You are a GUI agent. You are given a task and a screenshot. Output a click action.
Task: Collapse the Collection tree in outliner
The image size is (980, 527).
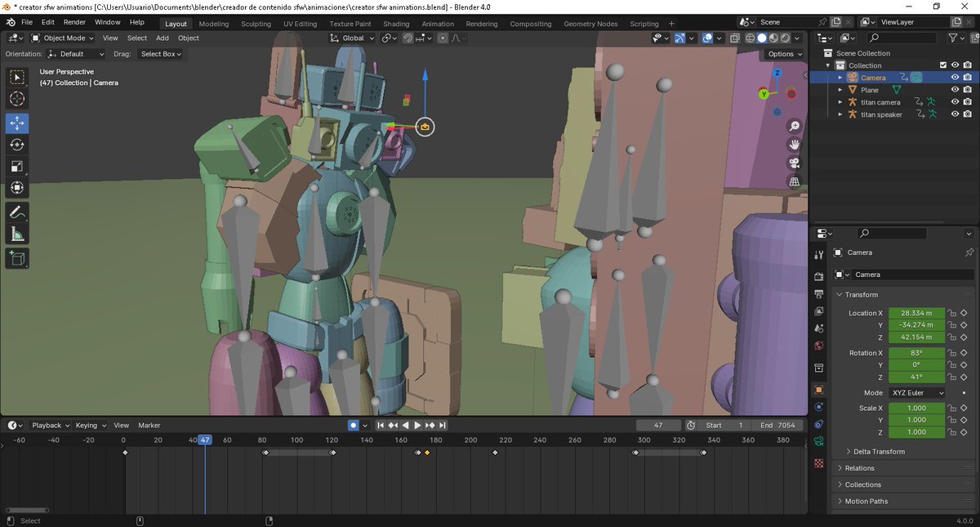(828, 65)
